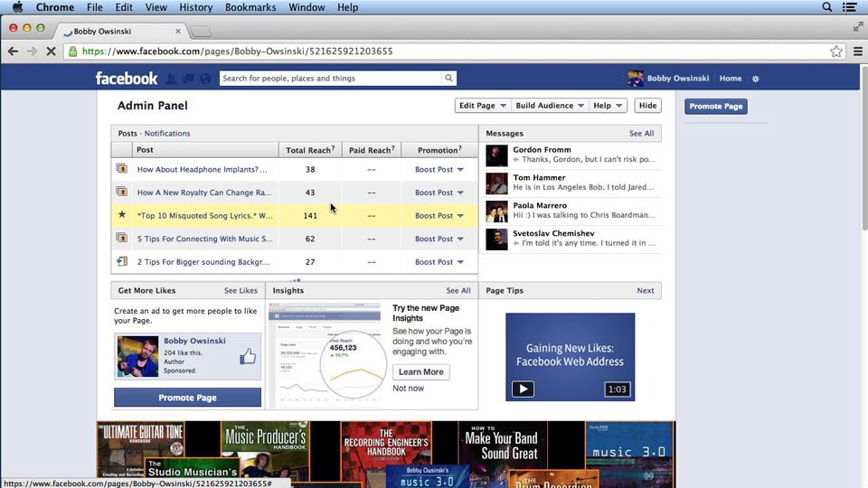Click the Total Reach help question mark
Viewport: 868px width, 488px height.
point(333,148)
